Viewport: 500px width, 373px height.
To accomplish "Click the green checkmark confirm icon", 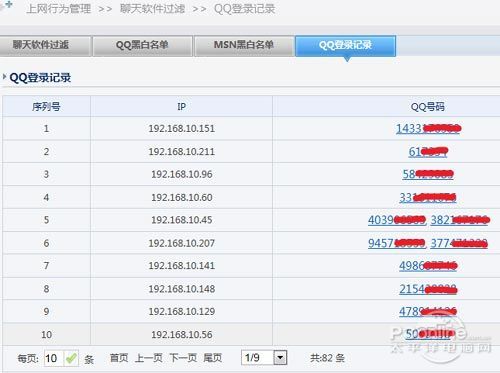I will point(71,359).
